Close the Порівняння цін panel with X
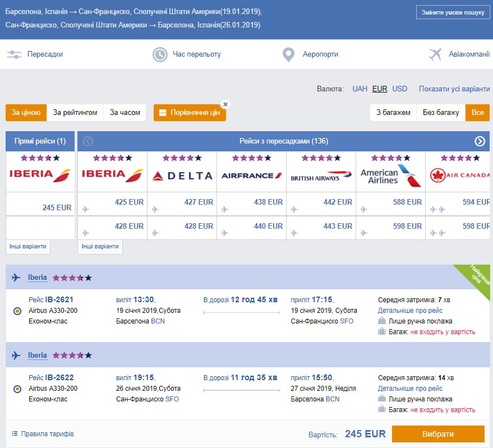The height and width of the screenshot is (448, 493). [x=225, y=104]
